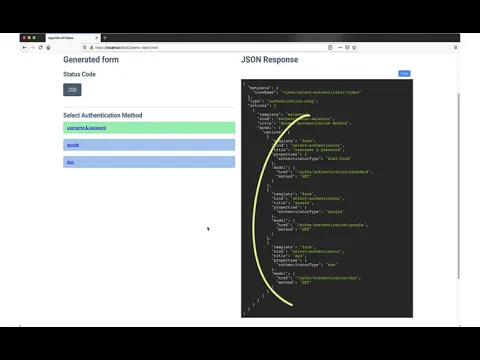Choose the google authentication method link
Image resolution: width=480 pixels, height=360 pixels.
[73, 145]
